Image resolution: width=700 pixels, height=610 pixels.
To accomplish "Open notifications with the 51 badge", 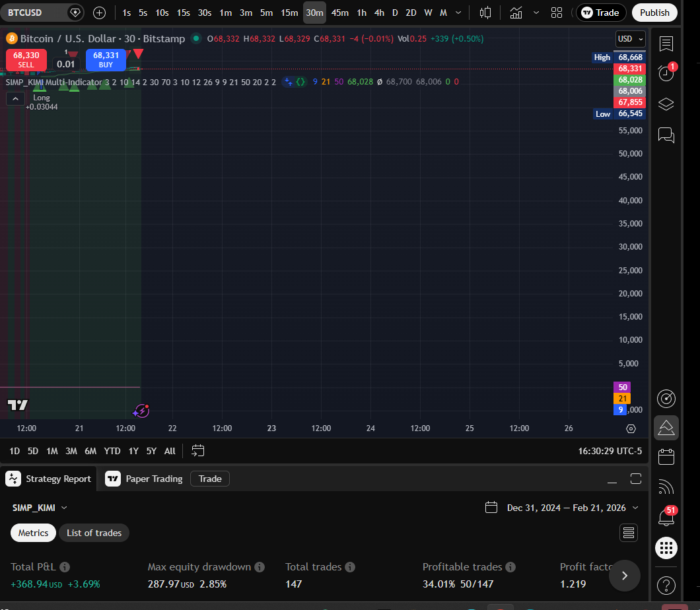I will pos(666,517).
